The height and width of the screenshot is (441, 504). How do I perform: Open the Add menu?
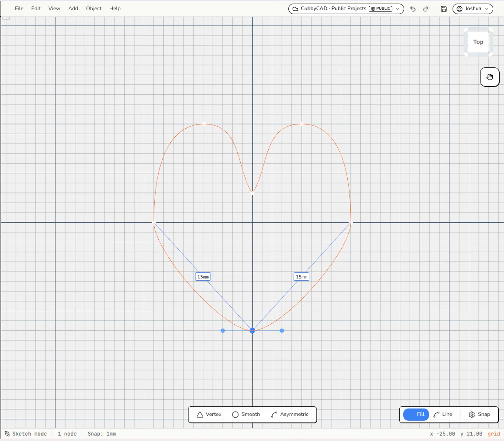pyautogui.click(x=73, y=8)
